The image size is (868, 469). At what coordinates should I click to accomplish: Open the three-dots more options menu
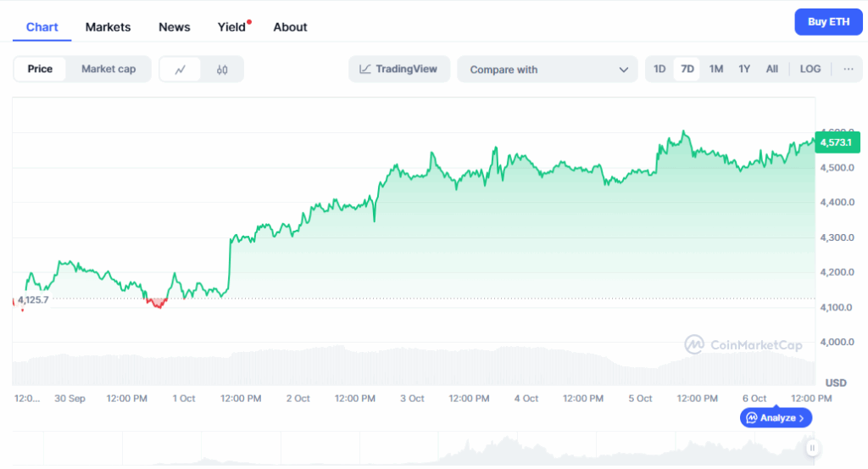848,70
